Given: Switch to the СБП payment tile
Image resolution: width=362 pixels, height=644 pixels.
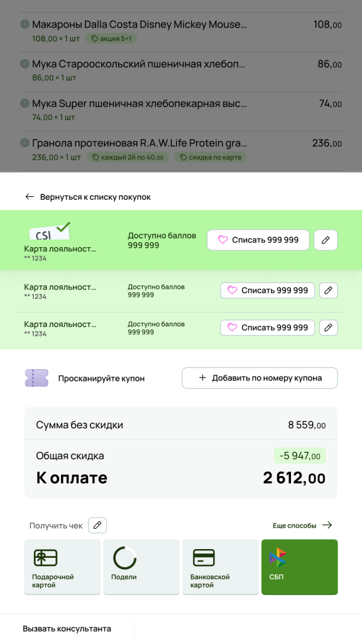Looking at the screenshot, I should pyautogui.click(x=299, y=566).
